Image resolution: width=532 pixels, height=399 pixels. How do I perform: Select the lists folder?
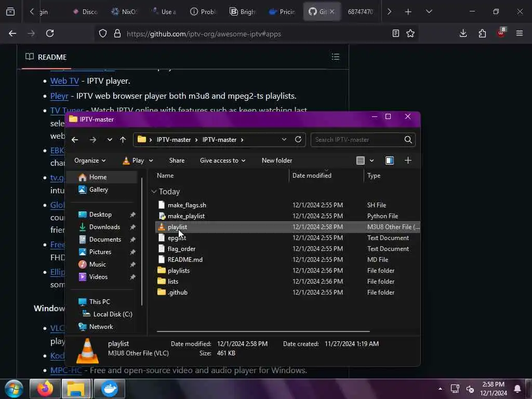coord(288,281)
